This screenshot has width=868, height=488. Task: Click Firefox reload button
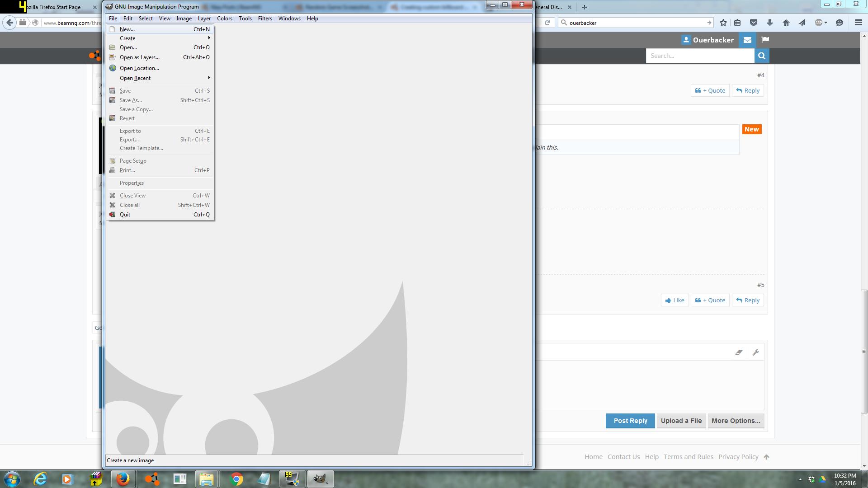click(x=547, y=23)
